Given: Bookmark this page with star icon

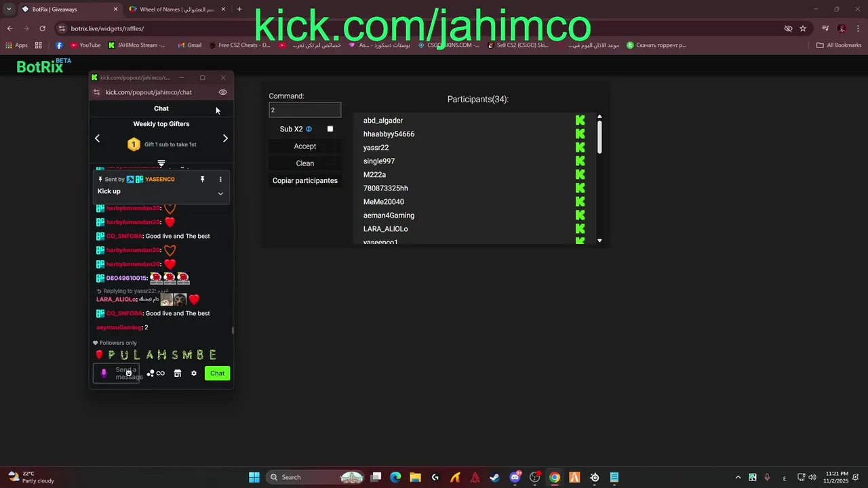Looking at the screenshot, I should tap(803, 28).
